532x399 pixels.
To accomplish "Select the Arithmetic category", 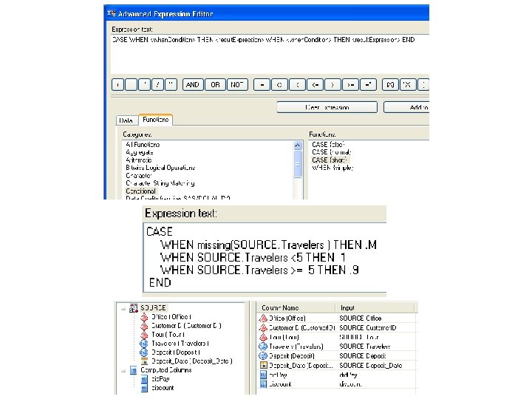I will point(139,160).
